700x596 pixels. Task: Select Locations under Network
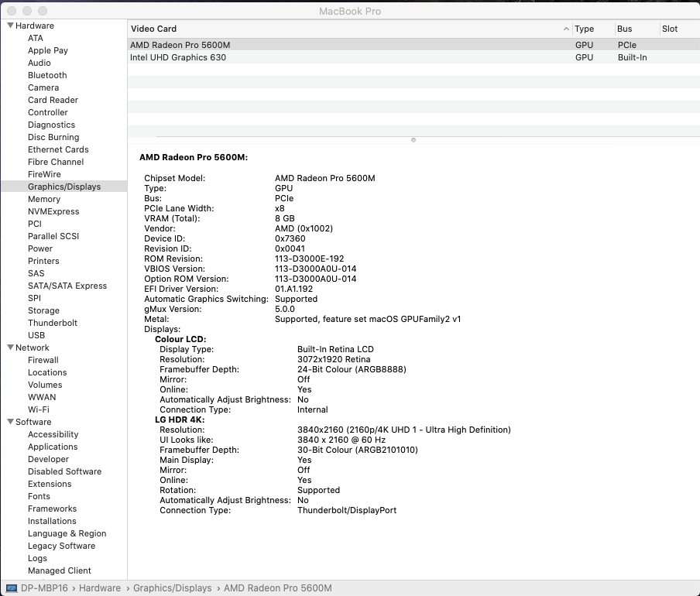pyautogui.click(x=47, y=372)
